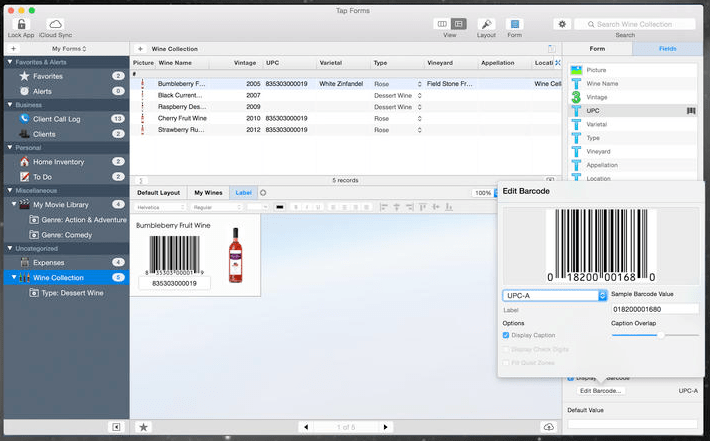Pick text color from black swatch
710x441 pixels.
pos(280,207)
